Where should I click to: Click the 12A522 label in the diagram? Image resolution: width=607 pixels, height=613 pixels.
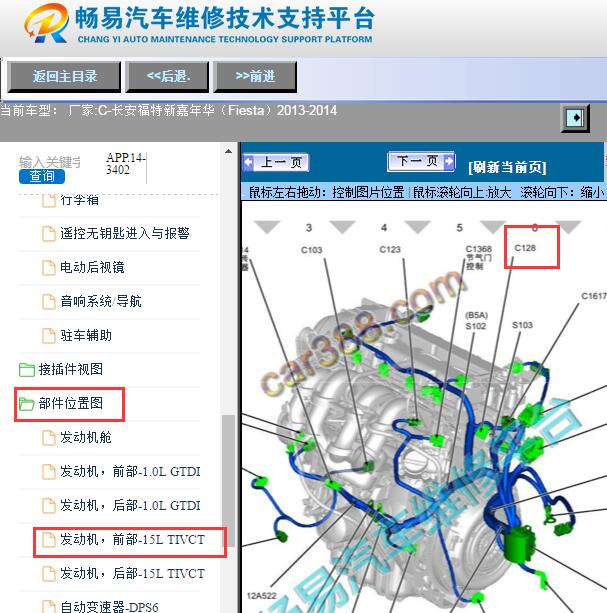(x=261, y=595)
